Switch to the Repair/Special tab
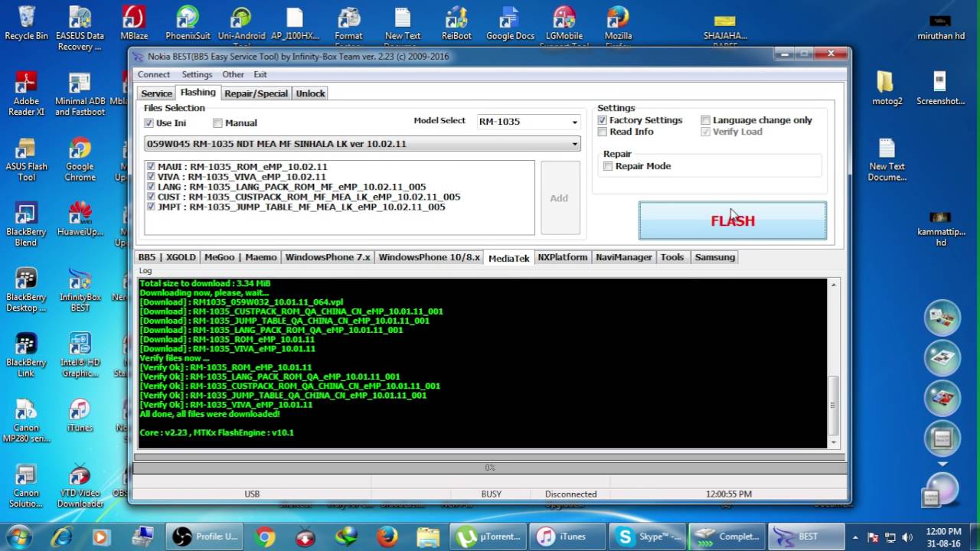 click(256, 93)
